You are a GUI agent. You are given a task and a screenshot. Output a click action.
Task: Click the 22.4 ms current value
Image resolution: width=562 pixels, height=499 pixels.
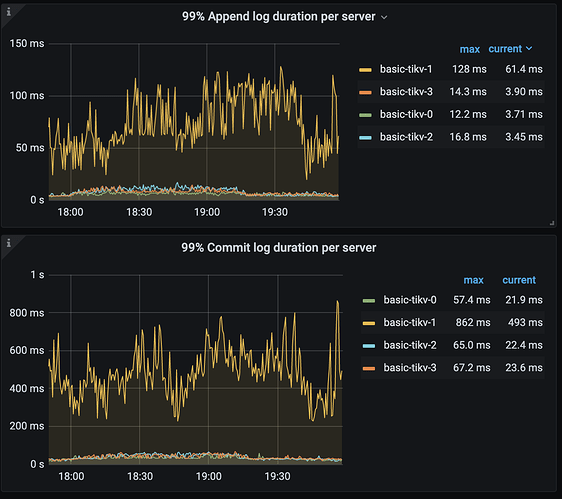coord(524,345)
